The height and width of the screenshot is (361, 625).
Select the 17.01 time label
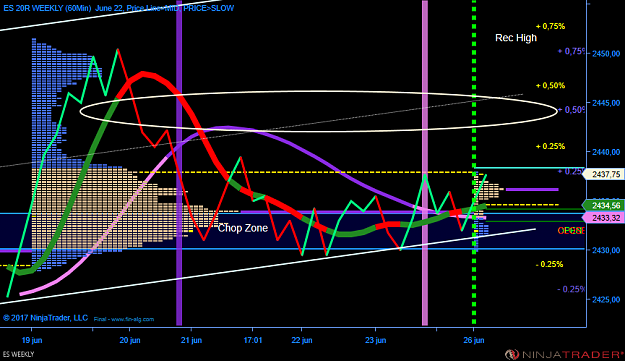253,340
